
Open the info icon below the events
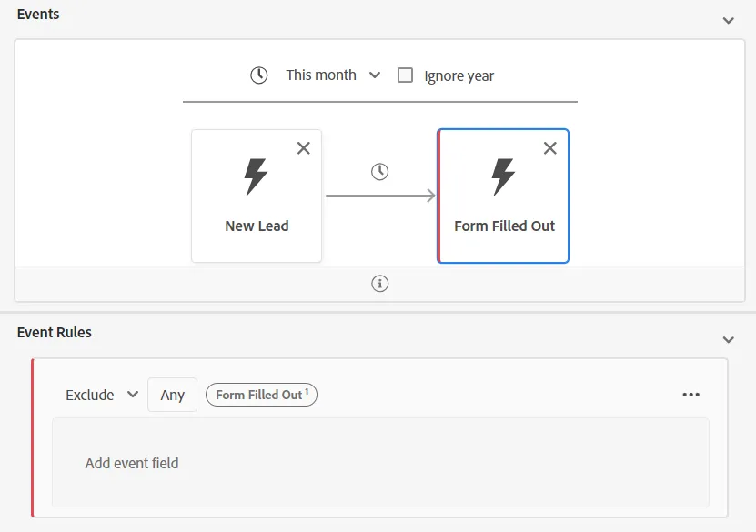(x=380, y=284)
